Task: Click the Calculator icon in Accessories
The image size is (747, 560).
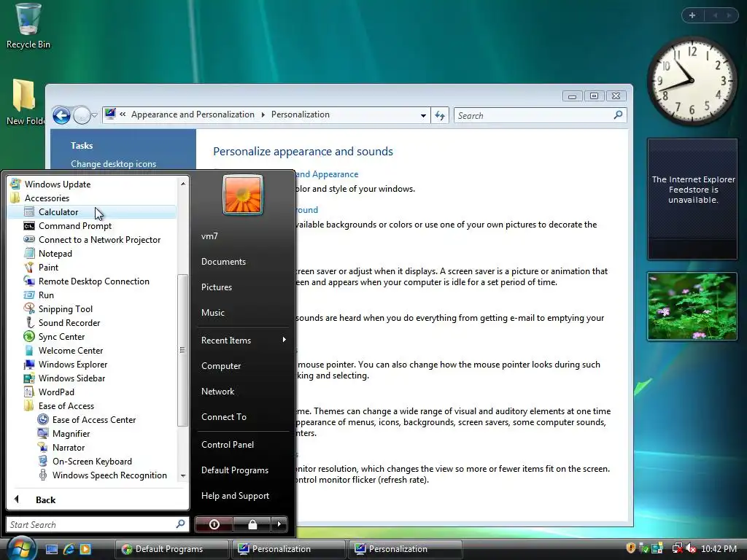Action: (x=29, y=212)
